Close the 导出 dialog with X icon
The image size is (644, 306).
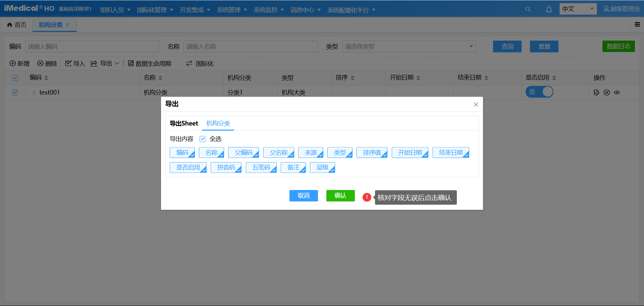click(476, 105)
